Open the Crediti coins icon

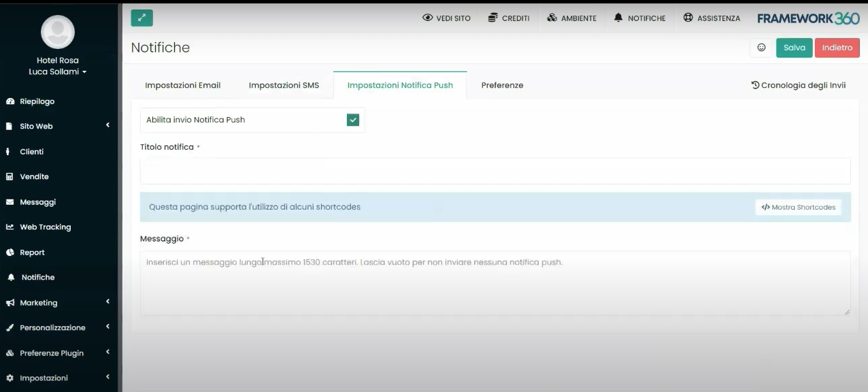(x=493, y=18)
